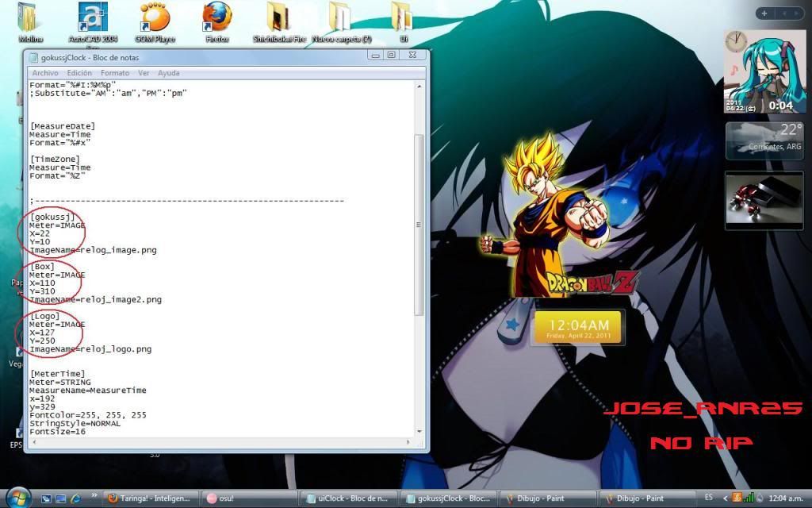Click the line FontColor=255, 255, 255
The height and width of the screenshot is (508, 812).
click(88, 415)
